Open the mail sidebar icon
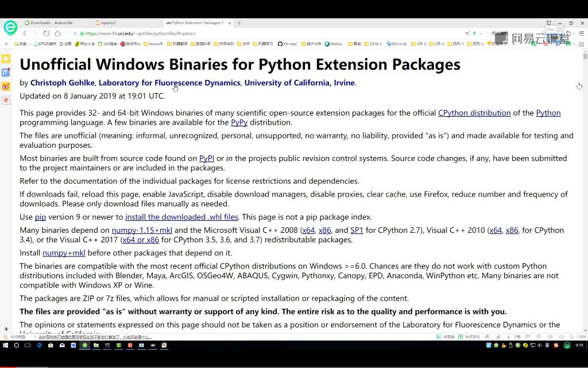 point(6,100)
